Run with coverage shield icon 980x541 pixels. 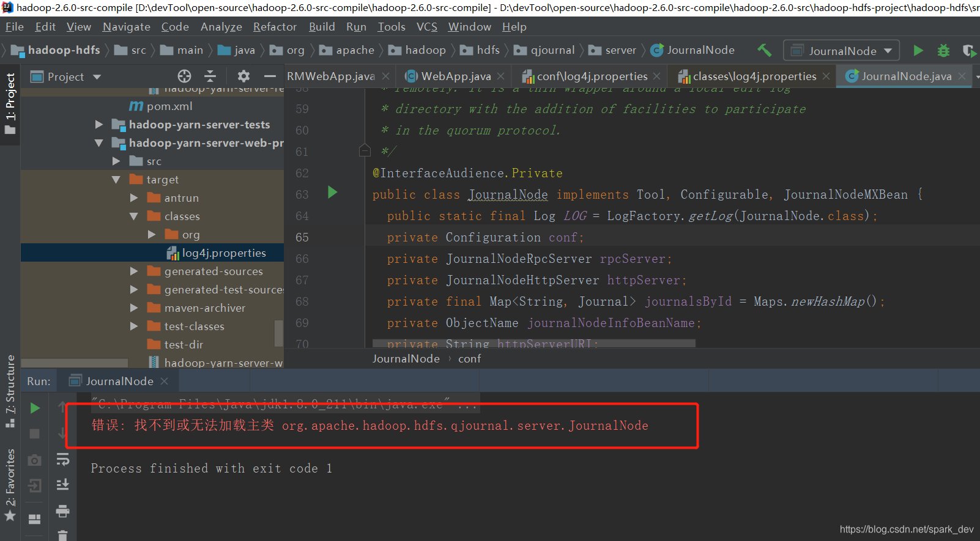click(970, 51)
